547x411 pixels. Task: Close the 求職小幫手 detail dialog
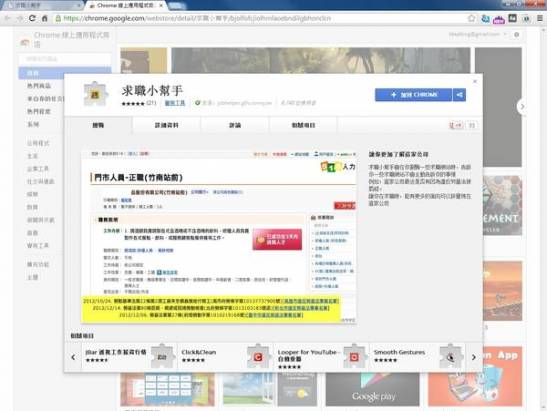[x=475, y=81]
